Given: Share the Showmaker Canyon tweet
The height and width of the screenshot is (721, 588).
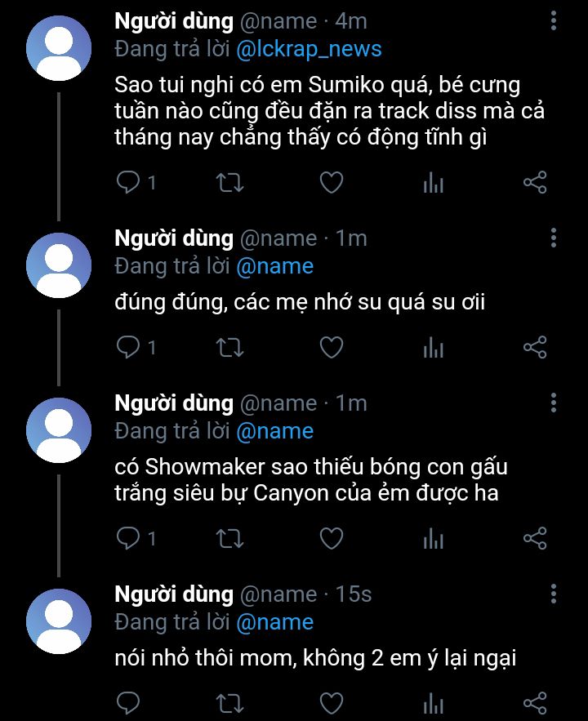Looking at the screenshot, I should point(535,538).
